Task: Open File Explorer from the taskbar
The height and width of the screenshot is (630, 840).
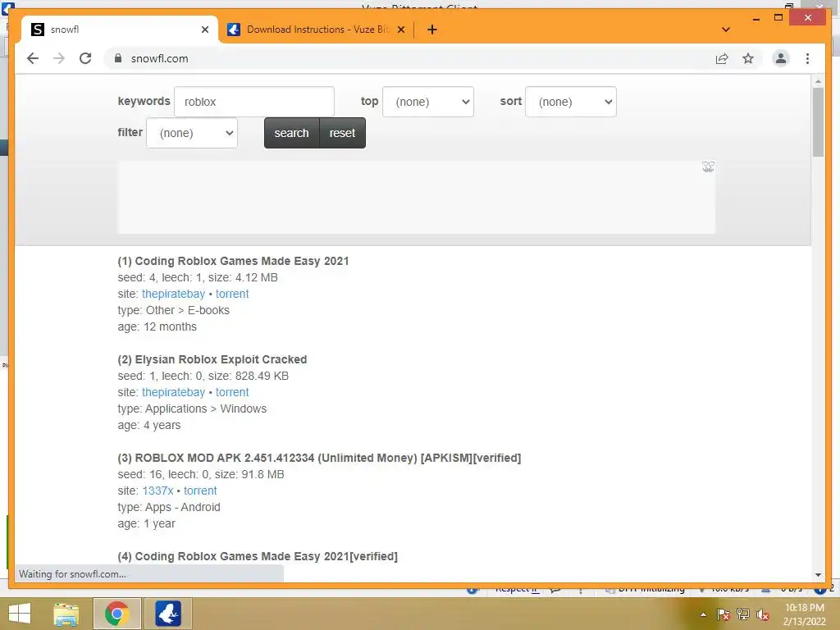Action: pos(66,614)
